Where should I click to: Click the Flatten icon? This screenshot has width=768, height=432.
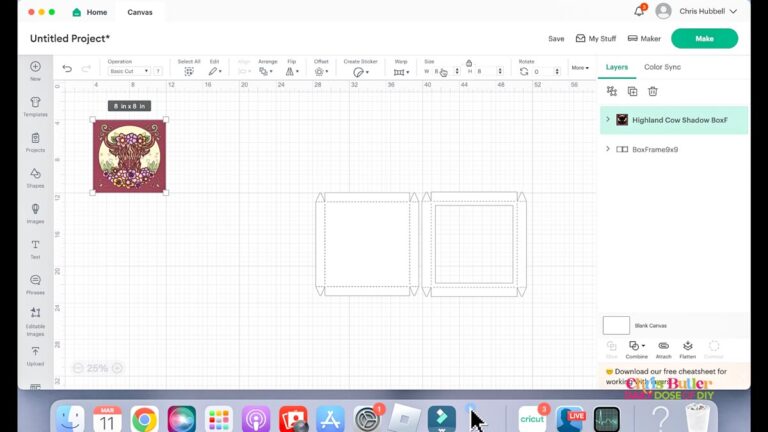click(x=688, y=346)
